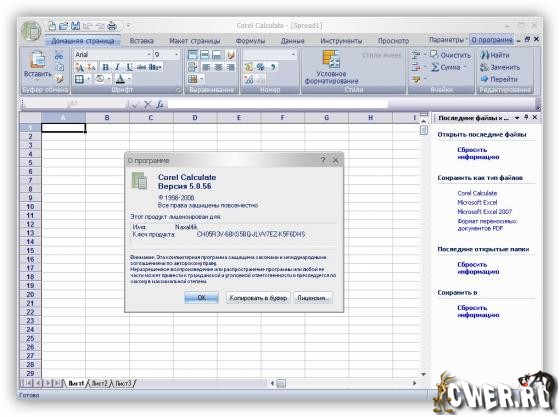Toggle Bold formatting button
This screenshot has width=560, height=417.
[x=105, y=67]
